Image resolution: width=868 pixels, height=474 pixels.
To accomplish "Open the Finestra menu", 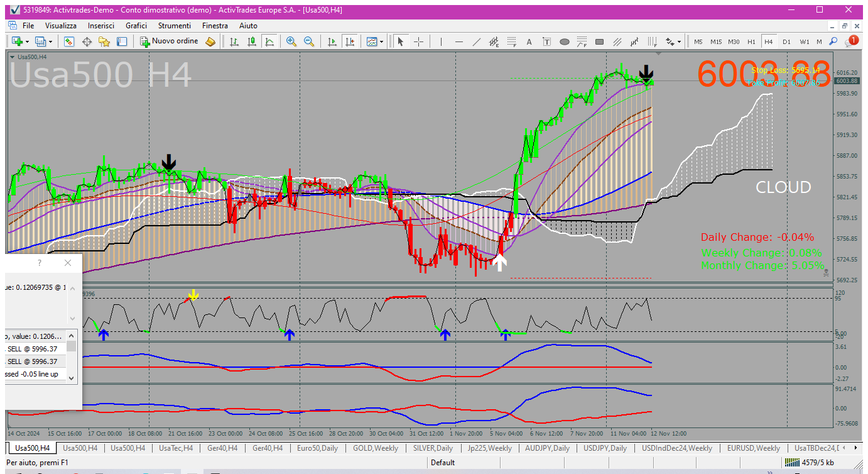I will 215,26.
